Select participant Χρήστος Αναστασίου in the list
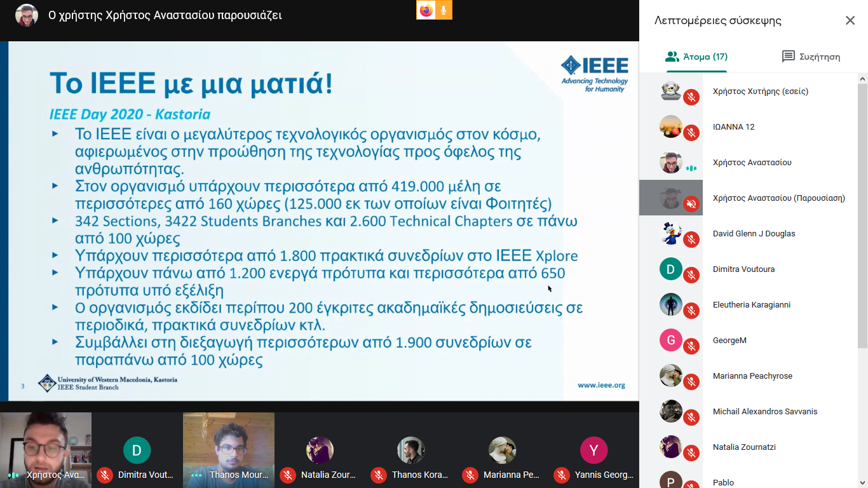 (x=749, y=163)
